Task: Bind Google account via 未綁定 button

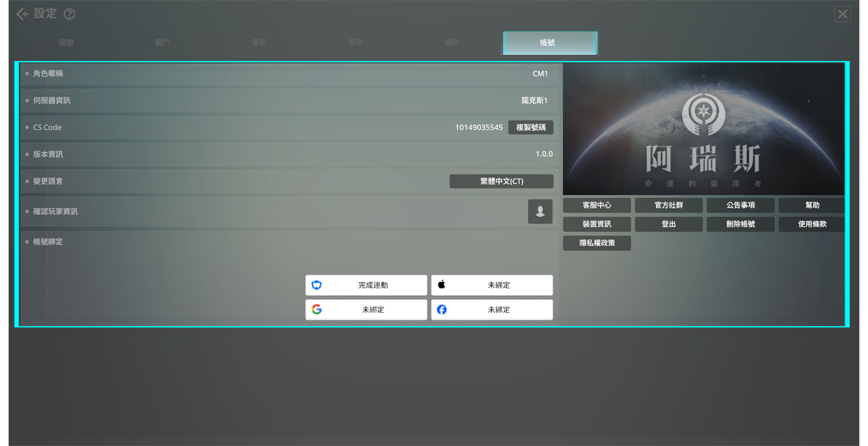Action: (366, 310)
